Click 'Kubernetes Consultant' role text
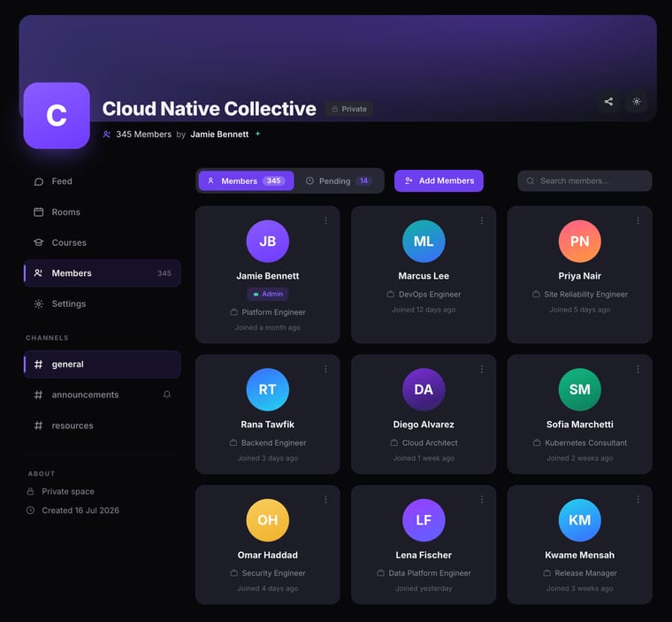The height and width of the screenshot is (622, 672). coord(586,442)
